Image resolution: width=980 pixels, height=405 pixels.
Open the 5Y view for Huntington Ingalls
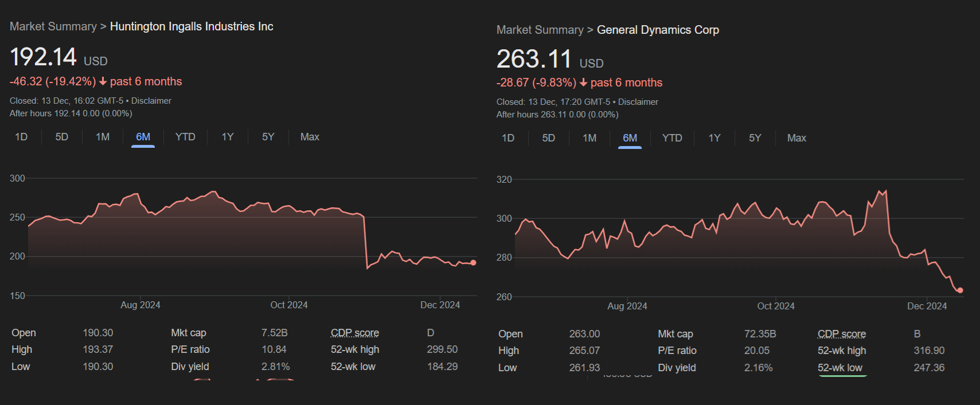(268, 137)
